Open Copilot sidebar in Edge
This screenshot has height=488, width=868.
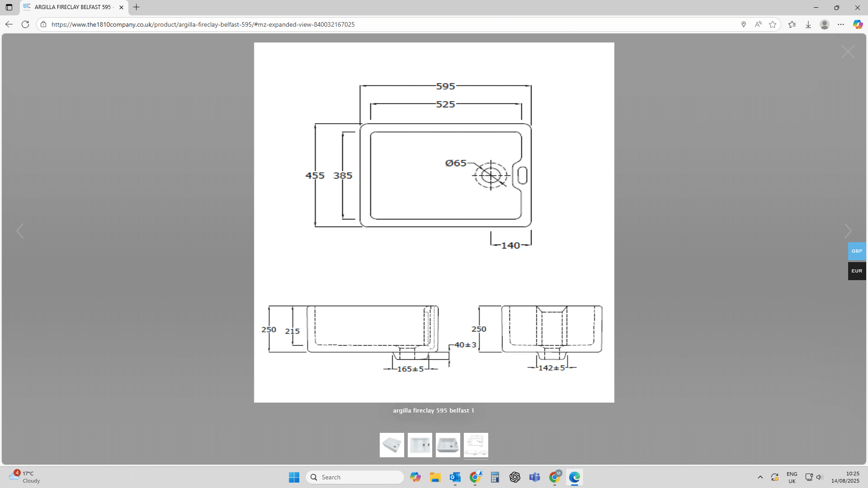click(x=858, y=24)
